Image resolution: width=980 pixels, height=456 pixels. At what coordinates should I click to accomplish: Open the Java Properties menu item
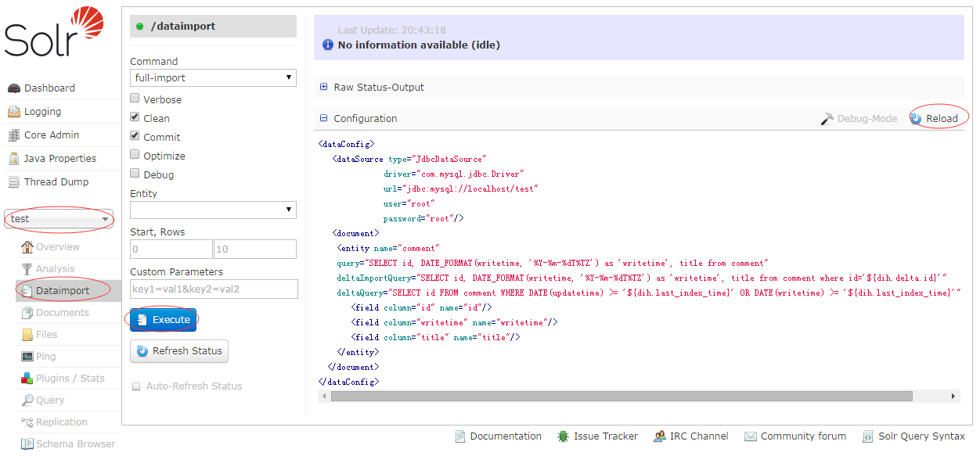coord(60,159)
